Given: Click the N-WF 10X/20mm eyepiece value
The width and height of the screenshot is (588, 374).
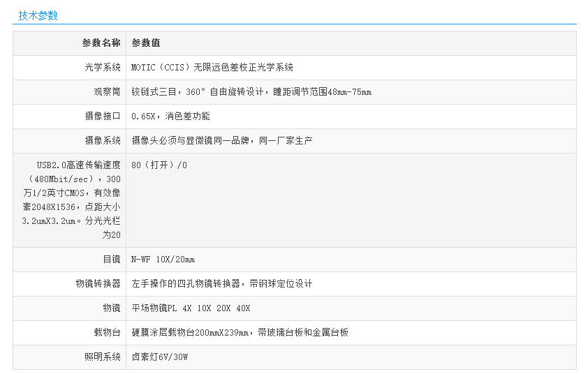Looking at the screenshot, I should click(x=163, y=260).
